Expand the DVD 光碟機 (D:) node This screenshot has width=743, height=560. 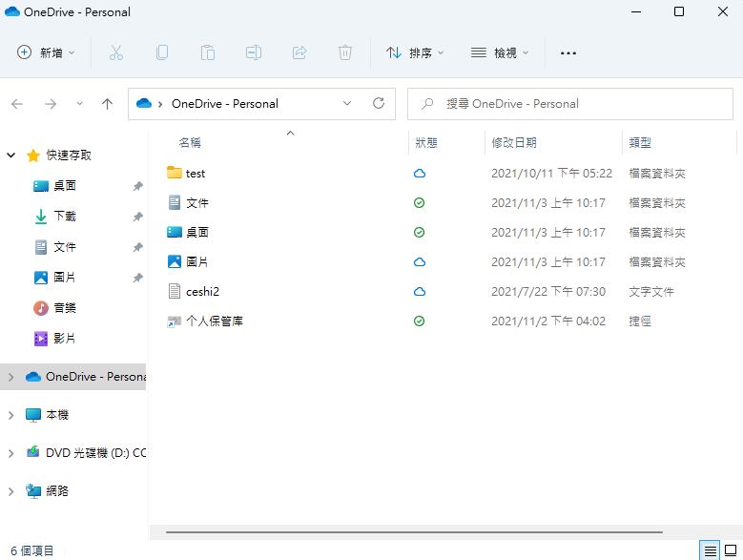[x=10, y=453]
